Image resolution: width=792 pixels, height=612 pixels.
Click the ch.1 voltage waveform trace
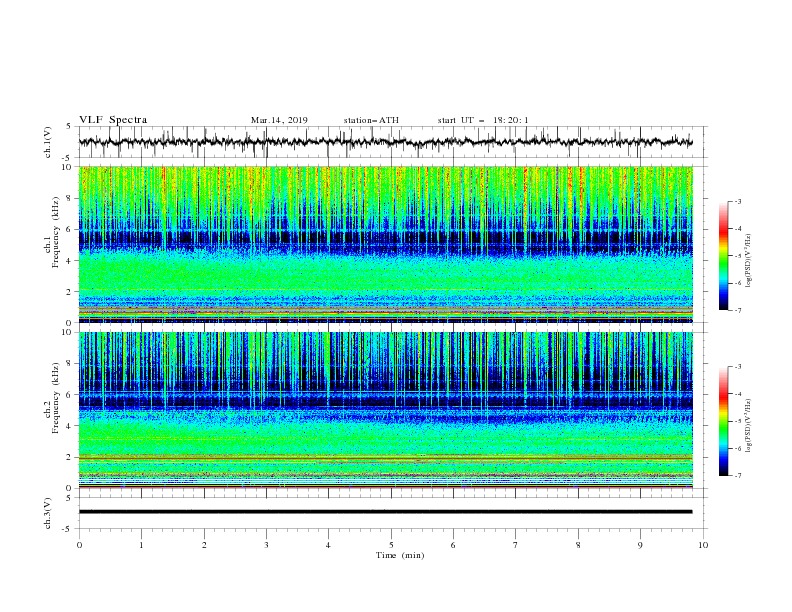coord(385,142)
